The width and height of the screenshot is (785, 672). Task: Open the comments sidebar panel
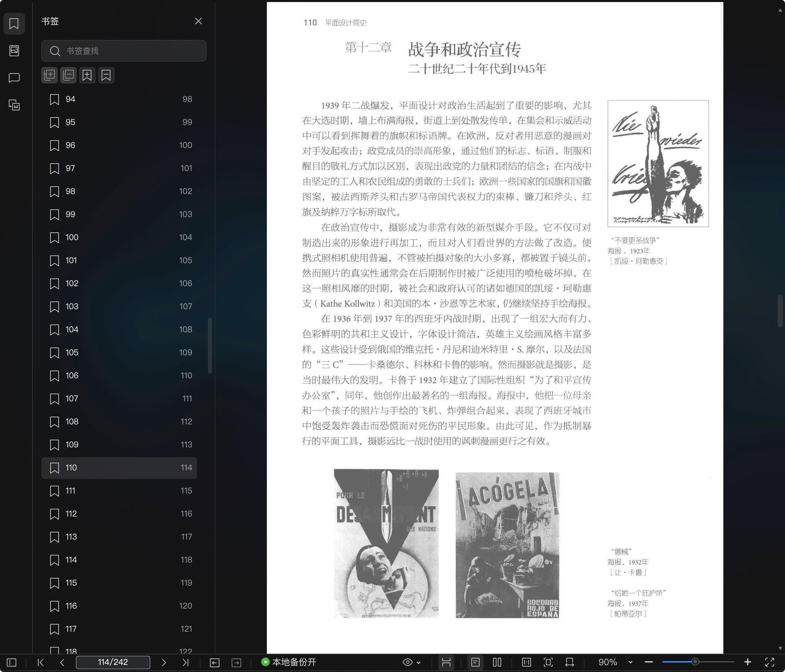[x=14, y=78]
